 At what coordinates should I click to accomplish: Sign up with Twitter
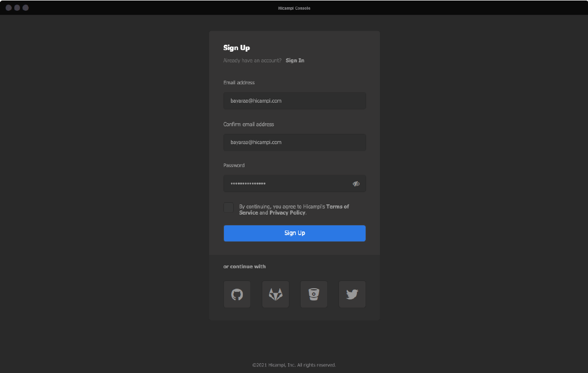click(x=352, y=294)
